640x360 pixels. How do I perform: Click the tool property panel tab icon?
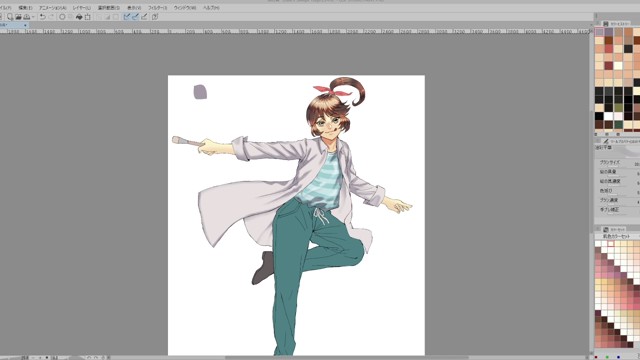606,141
